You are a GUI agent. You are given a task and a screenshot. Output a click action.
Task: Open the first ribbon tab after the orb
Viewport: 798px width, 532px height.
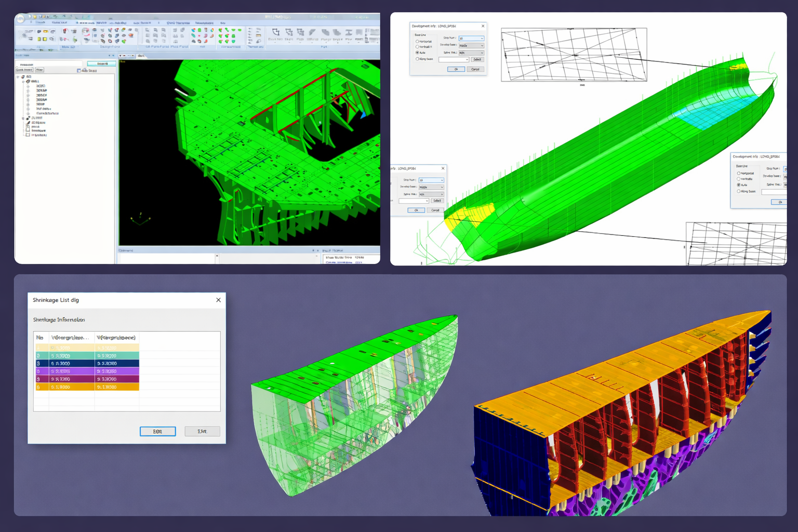coord(40,23)
